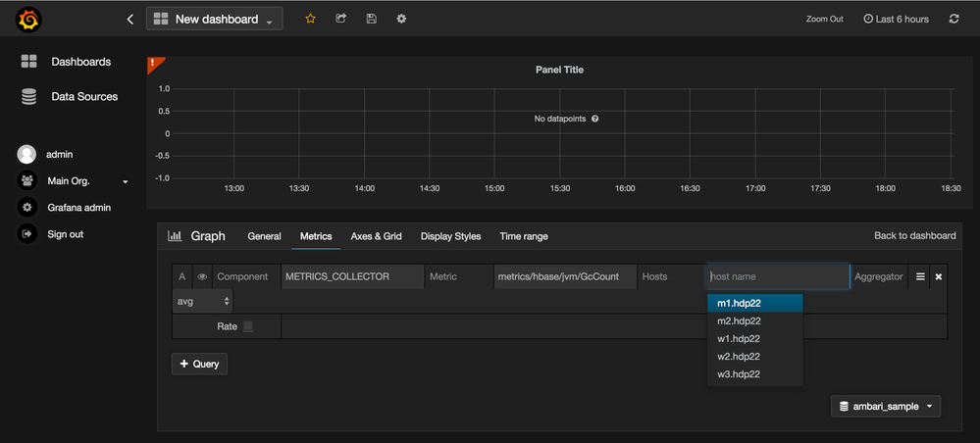Toggle query A visibility eye icon
This screenshot has height=443, width=980.
(x=202, y=277)
